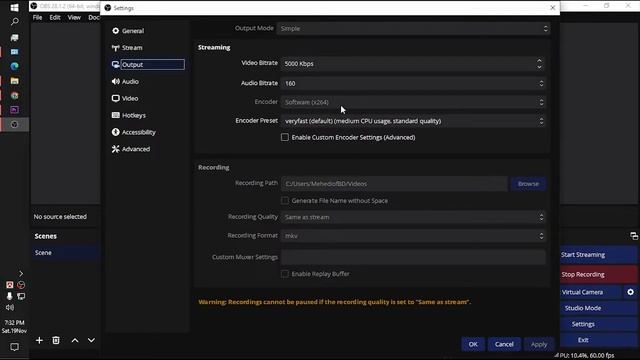This screenshot has height=360, width=640.
Task: Click the Apply button
Action: (x=539, y=344)
